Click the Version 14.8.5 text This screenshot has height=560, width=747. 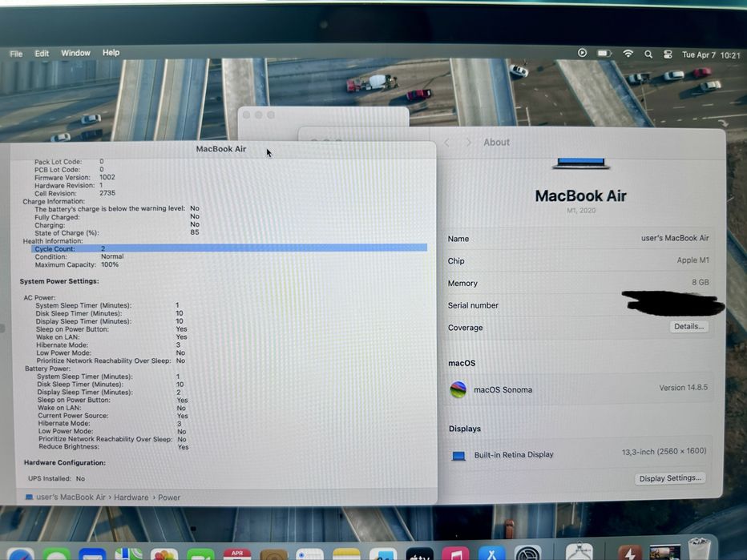click(x=683, y=388)
